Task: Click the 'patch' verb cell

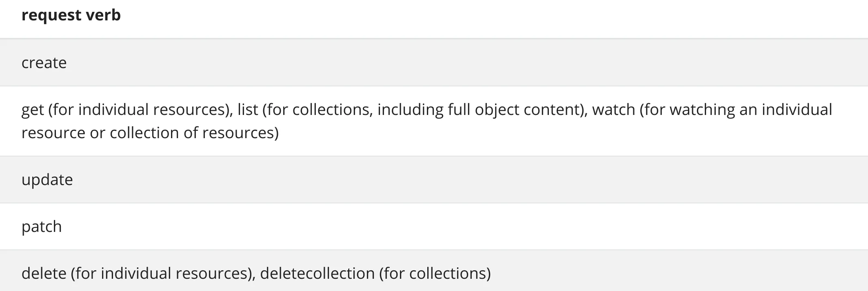Action: pos(42,227)
